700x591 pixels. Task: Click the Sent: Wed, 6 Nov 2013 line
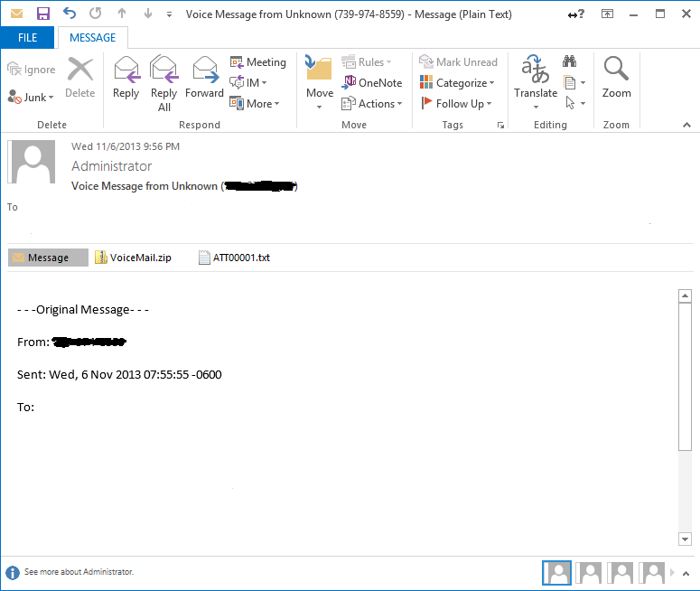click(119, 374)
